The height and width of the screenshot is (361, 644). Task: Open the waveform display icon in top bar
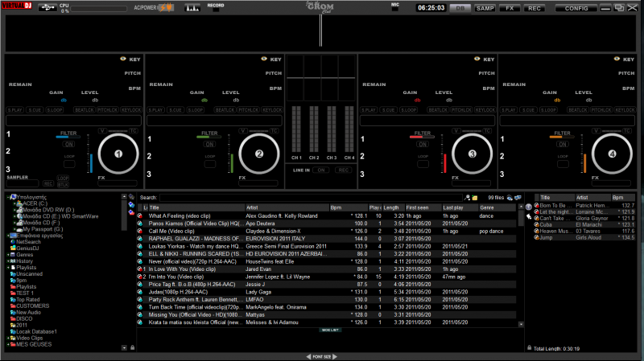pyautogui.click(x=192, y=7)
